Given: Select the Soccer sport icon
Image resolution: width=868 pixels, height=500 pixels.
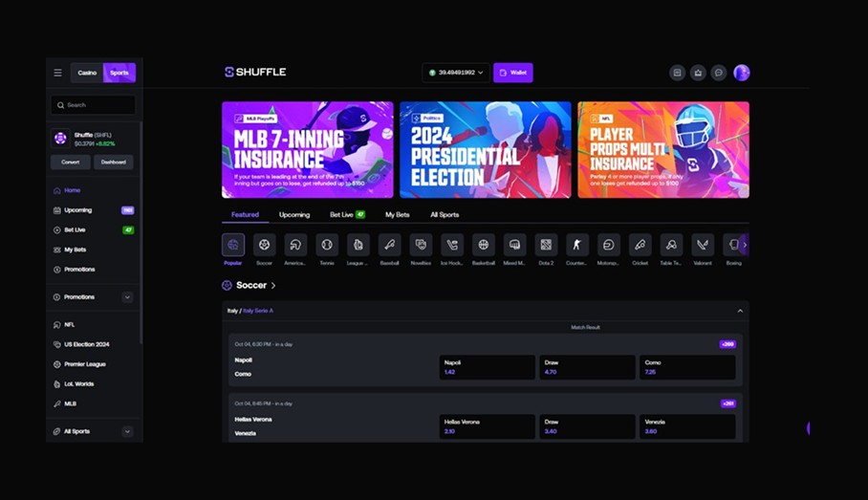Looking at the screenshot, I should coord(264,245).
